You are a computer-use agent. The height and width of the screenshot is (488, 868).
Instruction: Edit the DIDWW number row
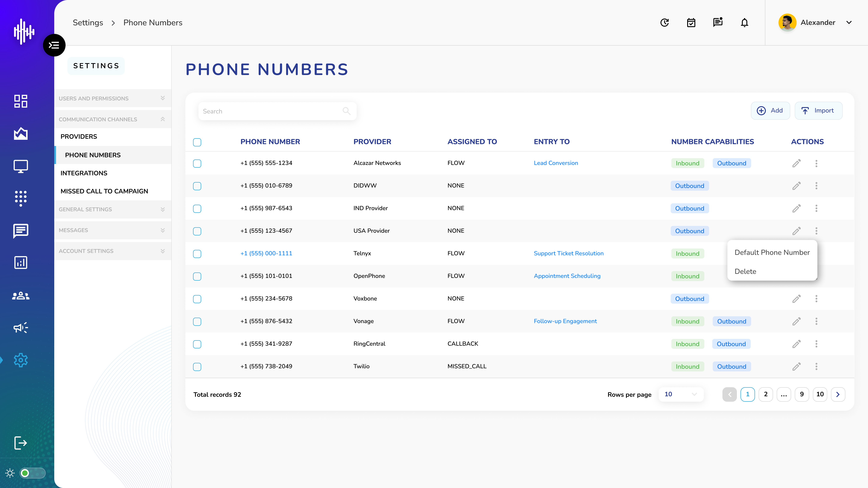point(796,186)
